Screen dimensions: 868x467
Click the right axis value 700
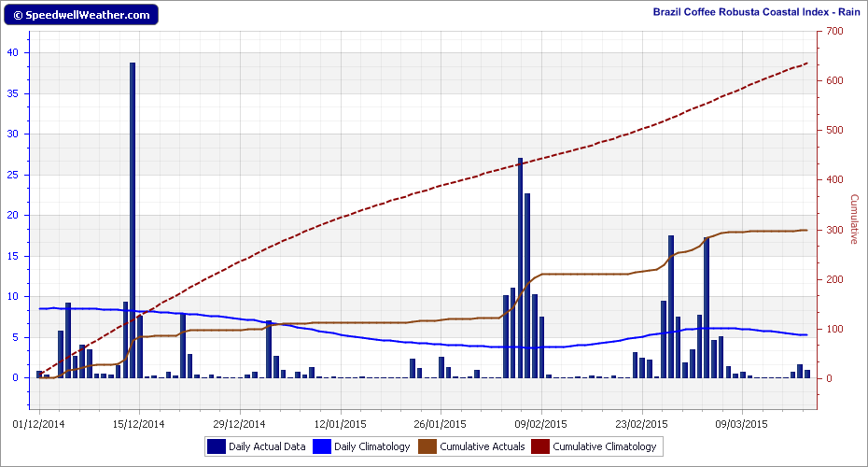[834, 31]
